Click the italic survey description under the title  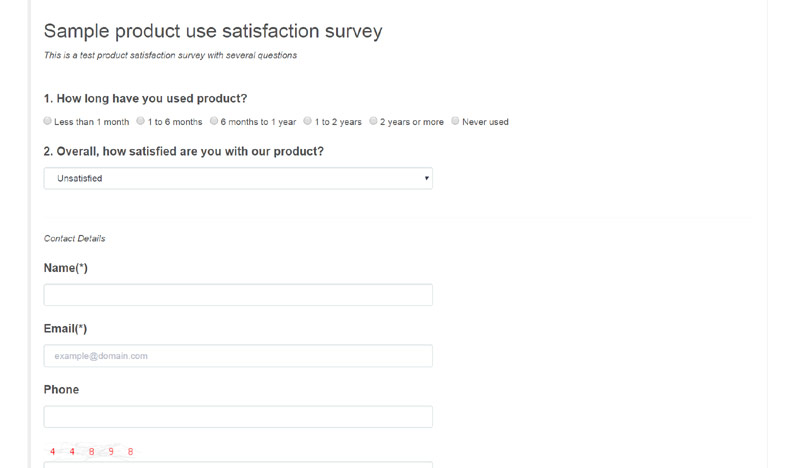tap(170, 56)
